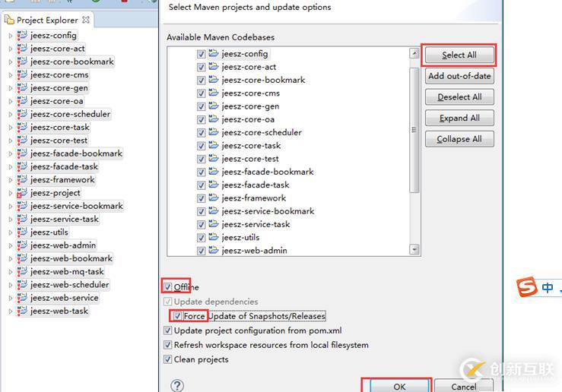The width and height of the screenshot is (562, 392).
Task: Select jeesz-core-cms in the codebases list
Action: [x=250, y=93]
